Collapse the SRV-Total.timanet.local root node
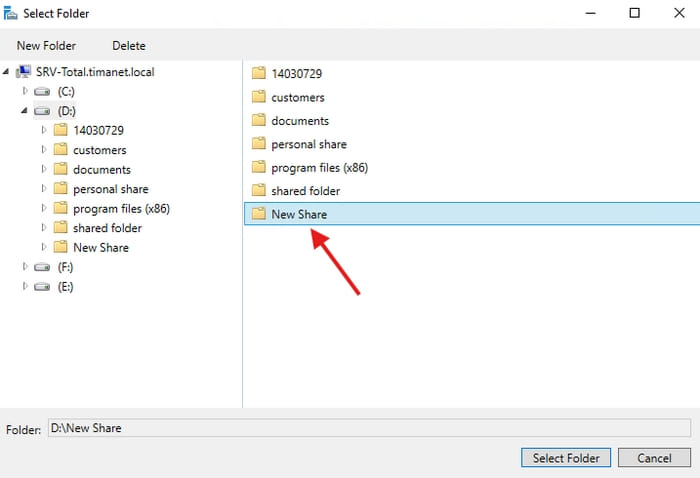Screen dimensions: 700x478 point(6,71)
